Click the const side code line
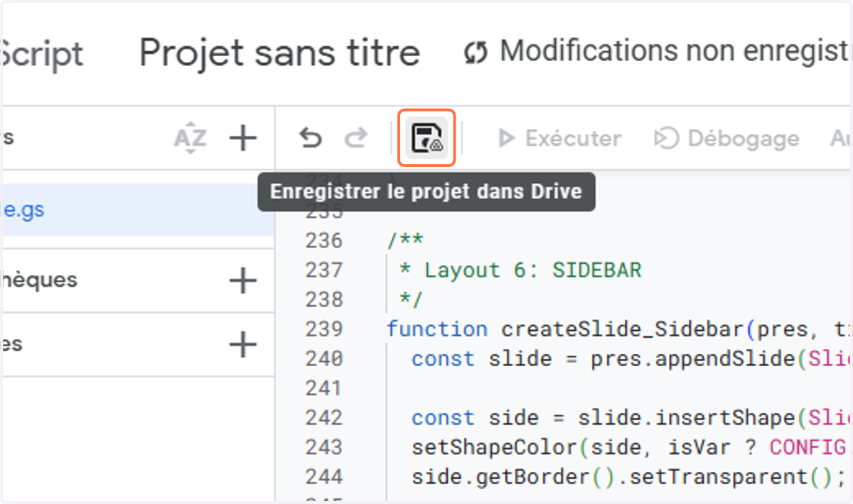 tap(631, 417)
